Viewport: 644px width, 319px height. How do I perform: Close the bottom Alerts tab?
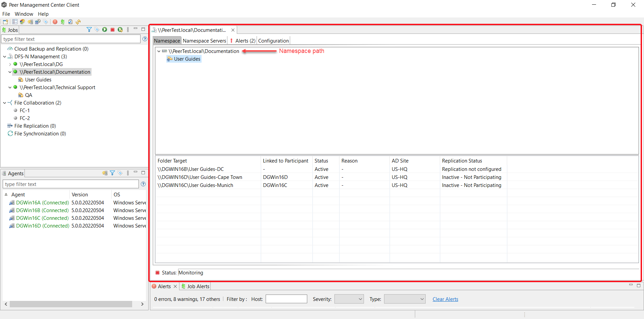175,286
